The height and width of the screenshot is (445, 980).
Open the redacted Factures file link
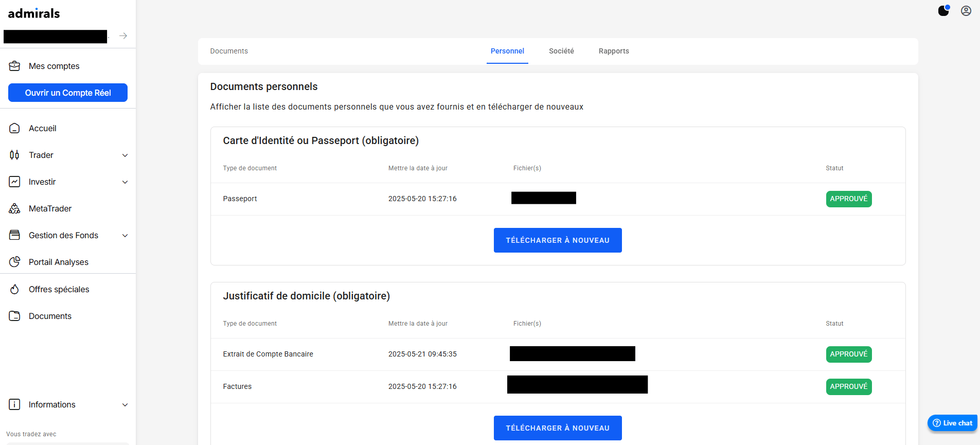(x=577, y=385)
